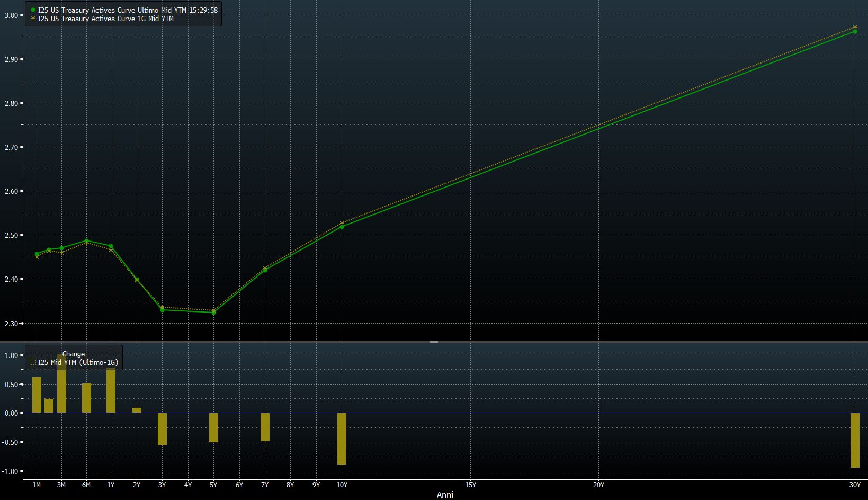Click the '2.90' yield axis value
The height and width of the screenshot is (500, 868).
[11, 59]
